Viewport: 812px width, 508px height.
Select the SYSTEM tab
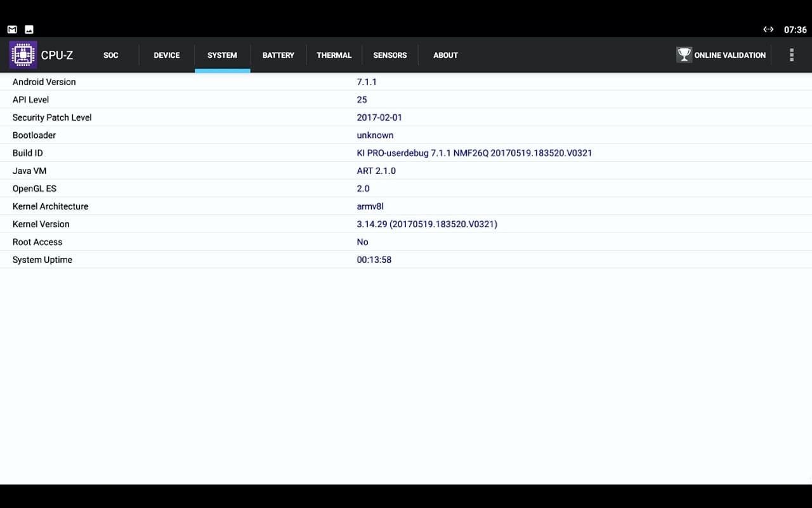[x=223, y=55]
